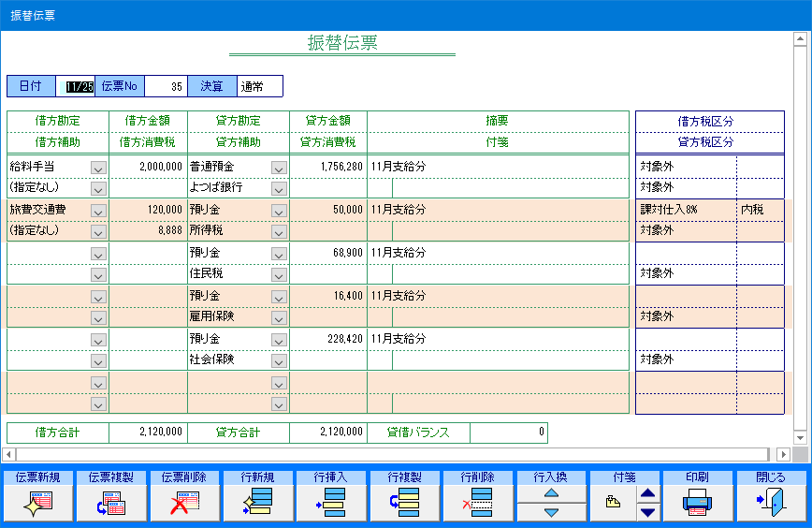
Task: Open dropdown for 預り金 in 社会保険 row
Action: (279, 340)
